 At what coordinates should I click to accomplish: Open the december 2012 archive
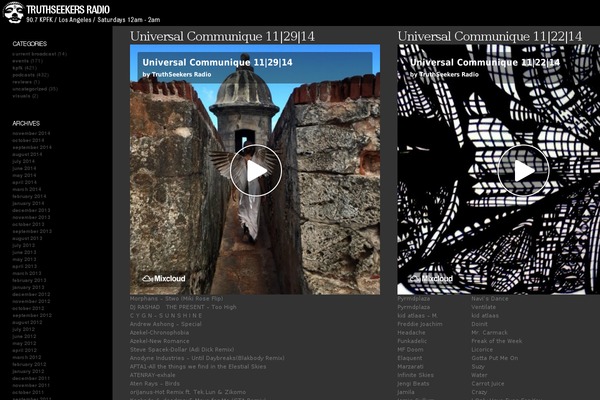[30, 294]
